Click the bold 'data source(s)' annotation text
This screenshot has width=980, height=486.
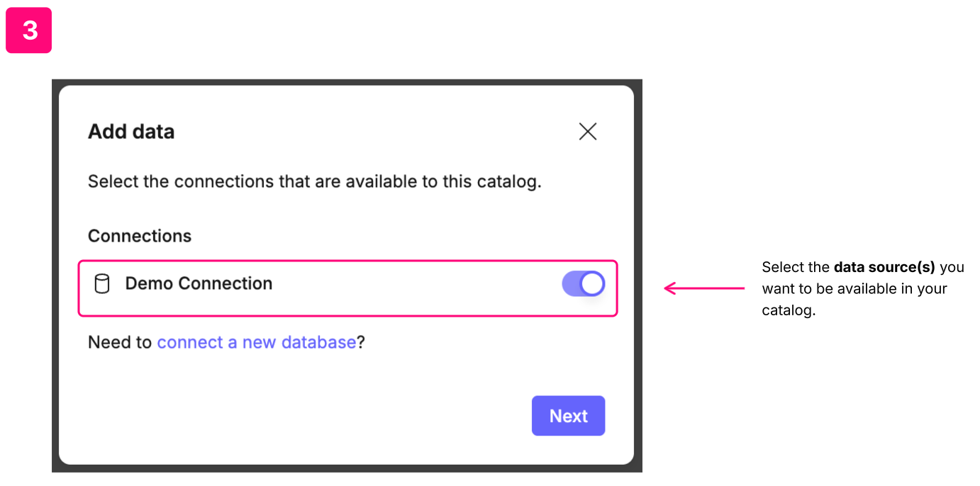(x=884, y=268)
